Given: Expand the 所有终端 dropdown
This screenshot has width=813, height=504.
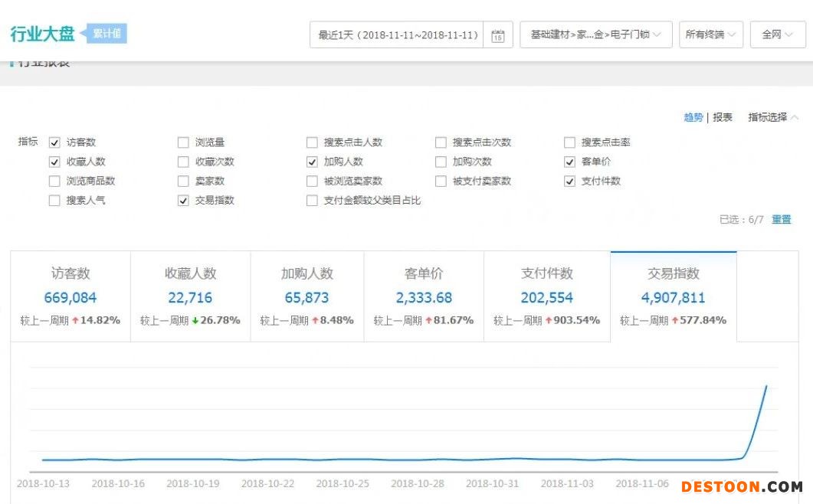Looking at the screenshot, I should tap(710, 35).
